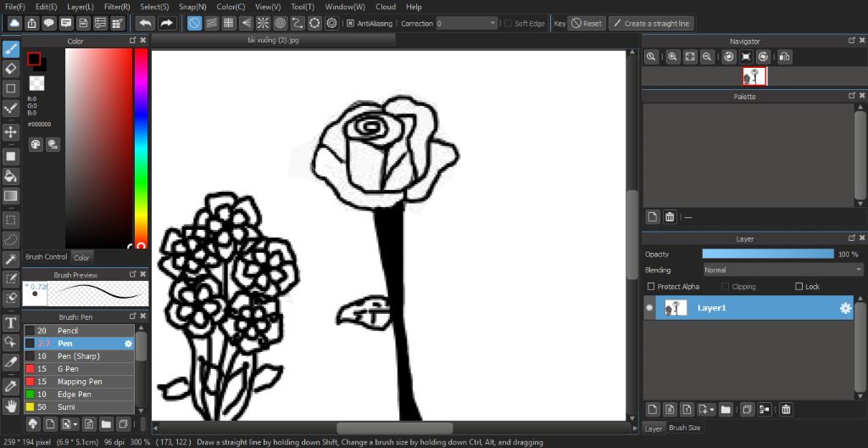Click the Reset button
This screenshot has height=448, width=868.
(587, 23)
